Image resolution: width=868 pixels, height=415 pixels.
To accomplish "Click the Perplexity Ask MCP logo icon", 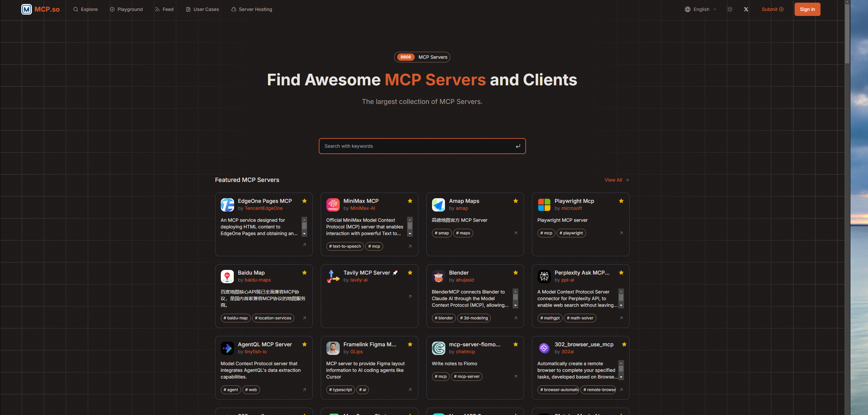I will [544, 276].
